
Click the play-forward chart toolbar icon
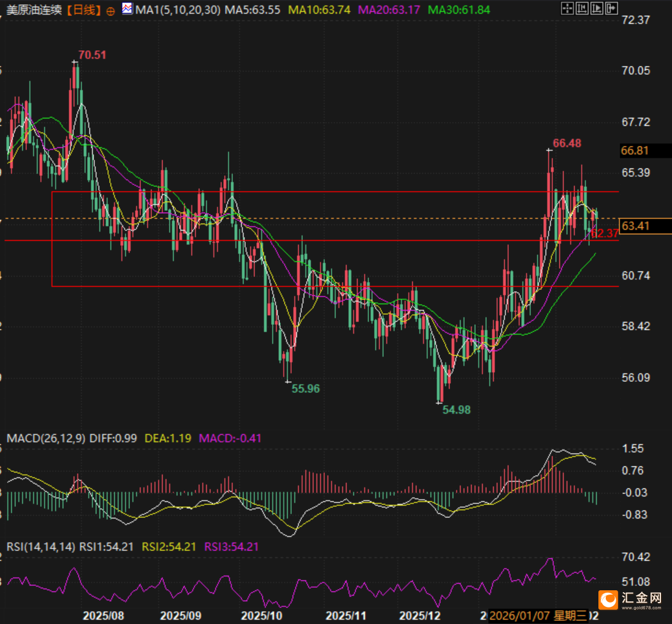click(595, 9)
